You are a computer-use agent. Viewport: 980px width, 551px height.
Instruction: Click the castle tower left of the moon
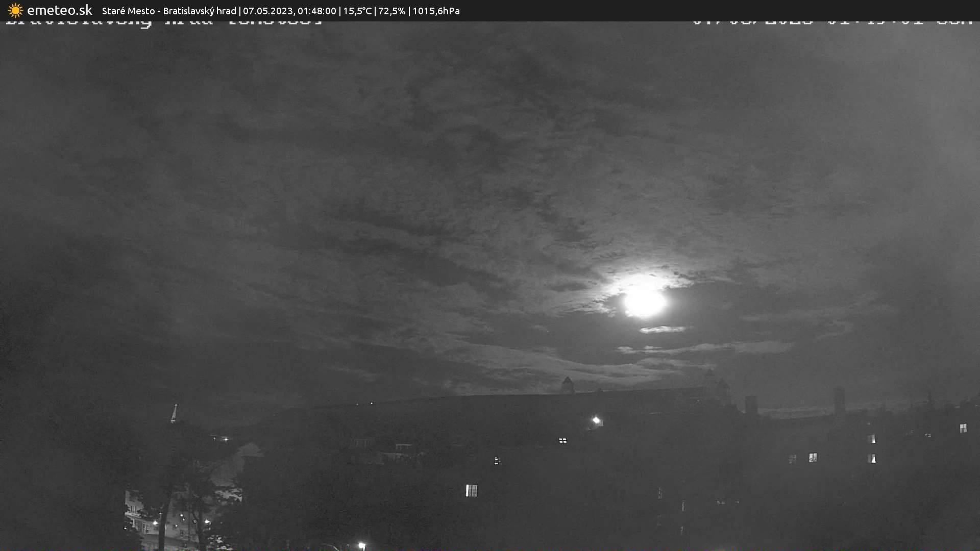[568, 385]
